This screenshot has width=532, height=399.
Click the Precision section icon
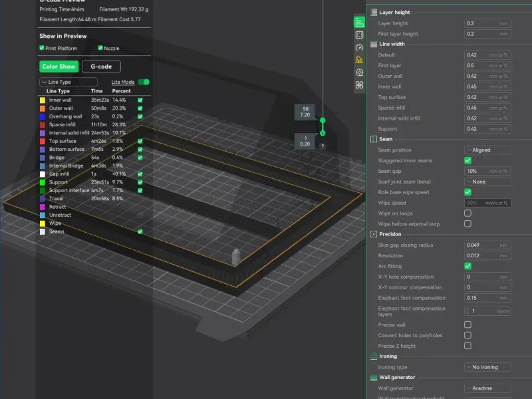(x=374, y=234)
